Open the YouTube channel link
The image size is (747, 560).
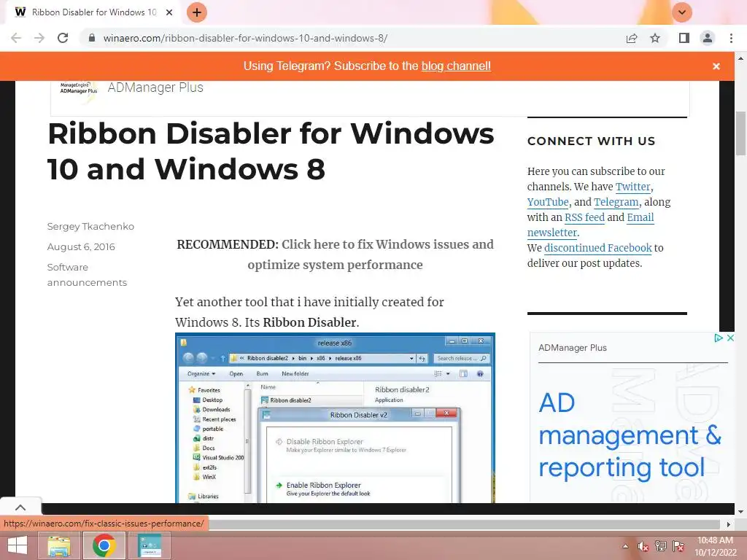(548, 202)
